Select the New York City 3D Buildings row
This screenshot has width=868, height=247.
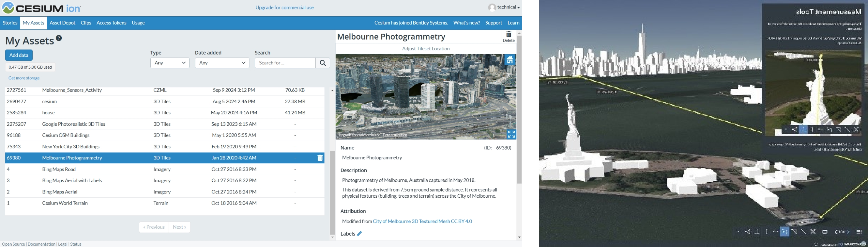tap(165, 147)
